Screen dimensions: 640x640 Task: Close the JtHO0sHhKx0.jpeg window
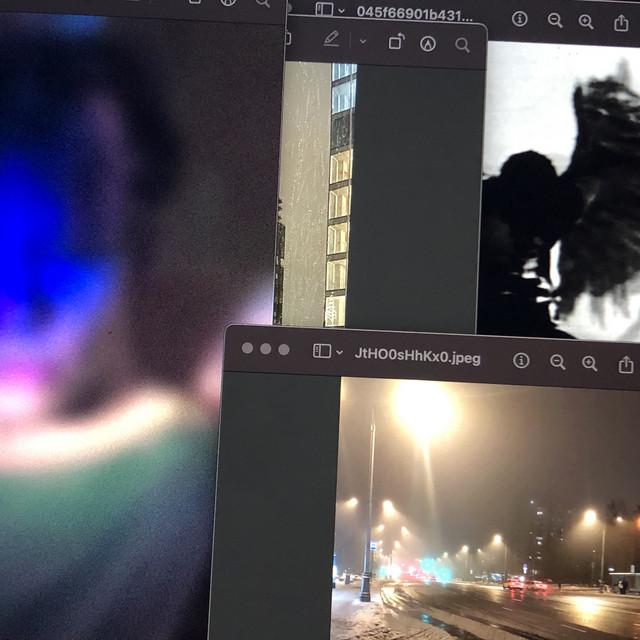click(x=247, y=348)
